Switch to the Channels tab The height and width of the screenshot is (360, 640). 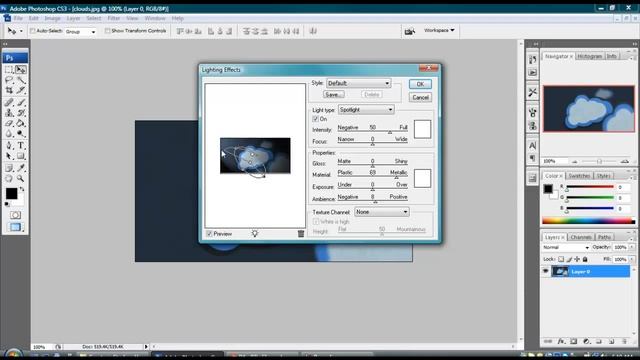(581, 237)
